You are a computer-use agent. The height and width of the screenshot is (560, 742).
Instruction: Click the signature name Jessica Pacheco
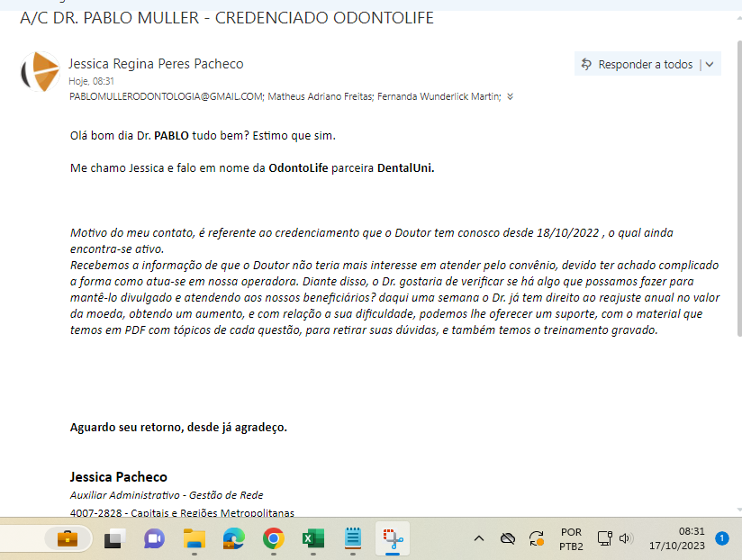point(118,477)
